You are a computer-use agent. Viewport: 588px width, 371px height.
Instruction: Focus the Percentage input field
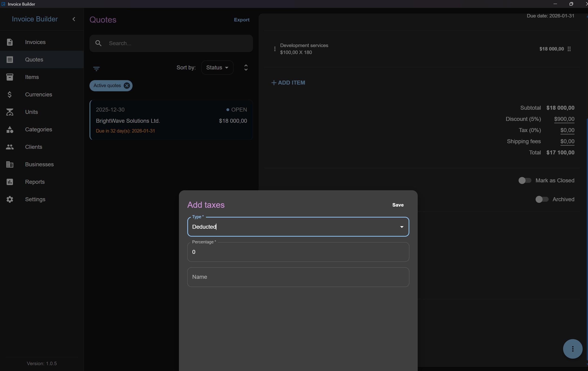[x=298, y=252]
